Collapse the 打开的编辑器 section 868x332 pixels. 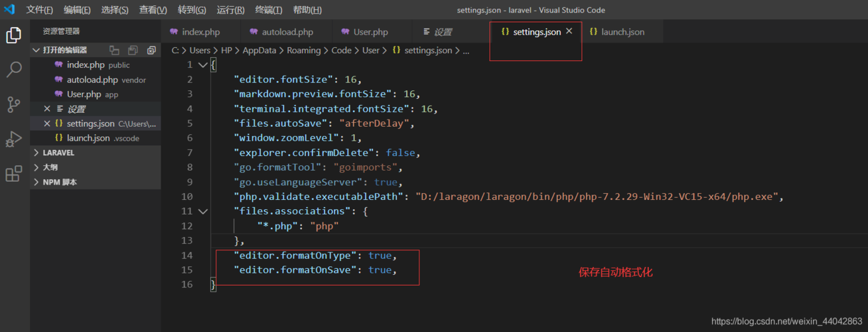tap(36, 50)
